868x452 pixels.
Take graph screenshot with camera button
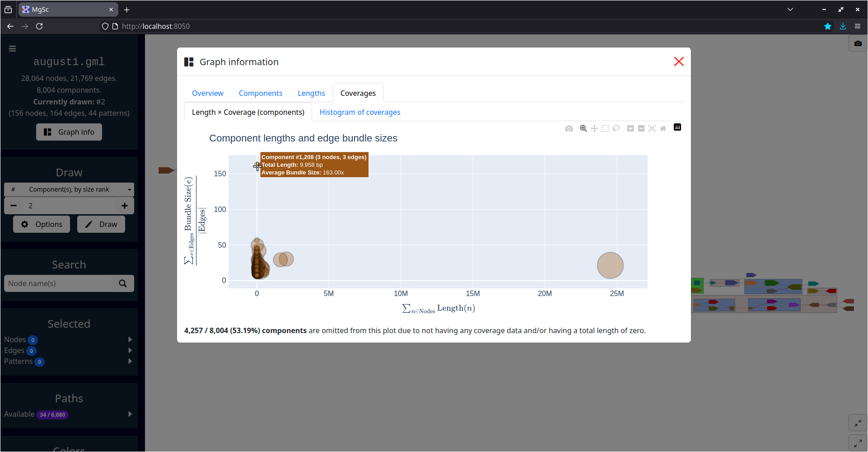[858, 43]
